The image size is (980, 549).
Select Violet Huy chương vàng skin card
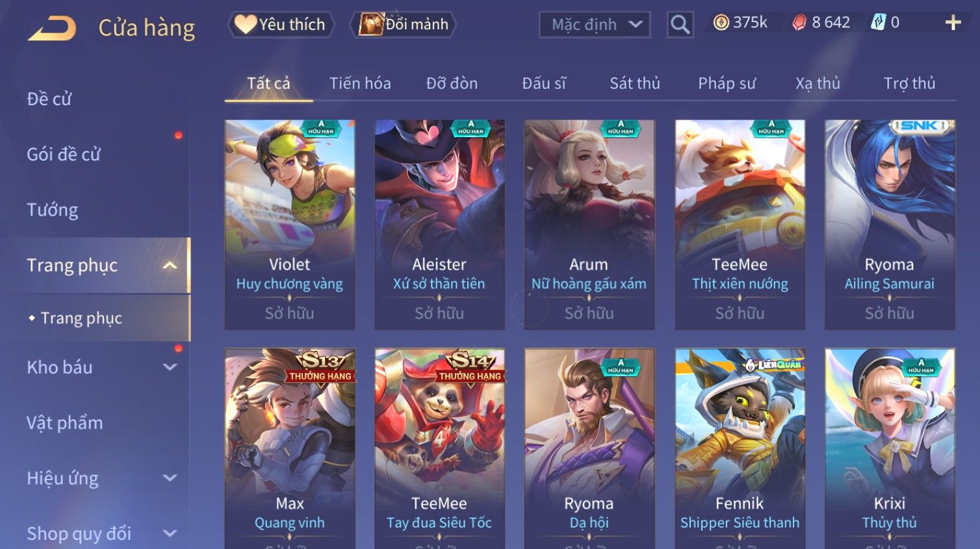point(290,224)
